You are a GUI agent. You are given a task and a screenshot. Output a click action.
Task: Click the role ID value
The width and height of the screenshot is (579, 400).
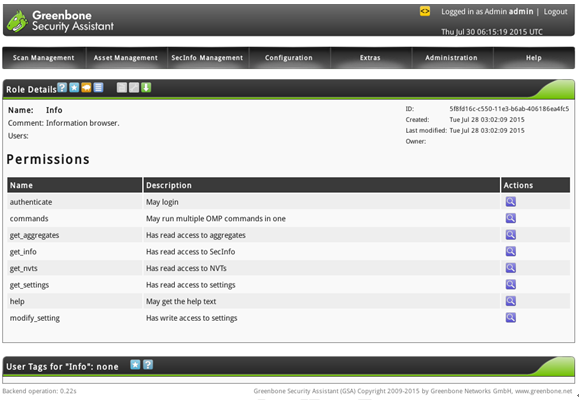pos(509,109)
